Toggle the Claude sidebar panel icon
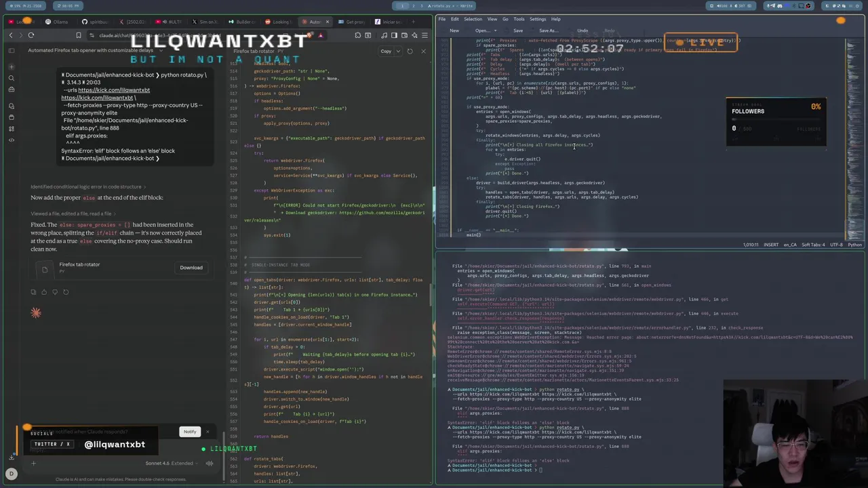 [x=12, y=51]
